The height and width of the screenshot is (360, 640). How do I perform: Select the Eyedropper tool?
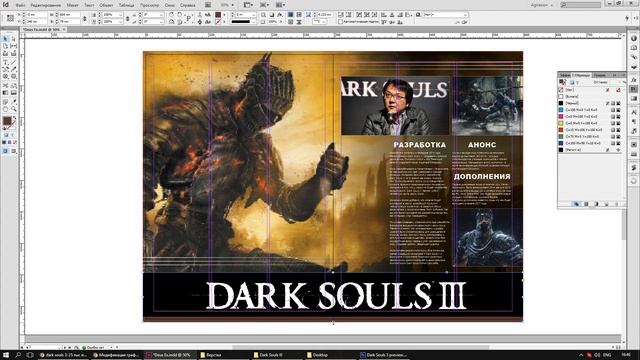coord(13,102)
